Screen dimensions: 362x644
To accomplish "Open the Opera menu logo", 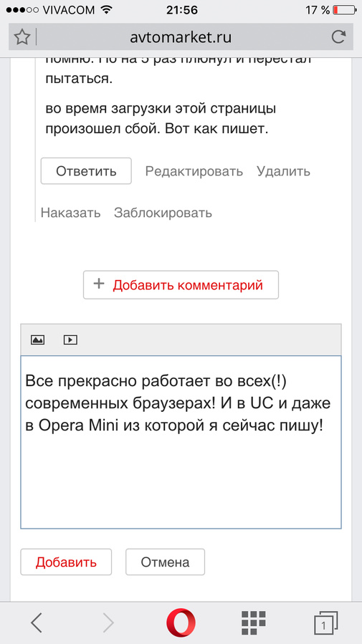I will click(181, 623).
